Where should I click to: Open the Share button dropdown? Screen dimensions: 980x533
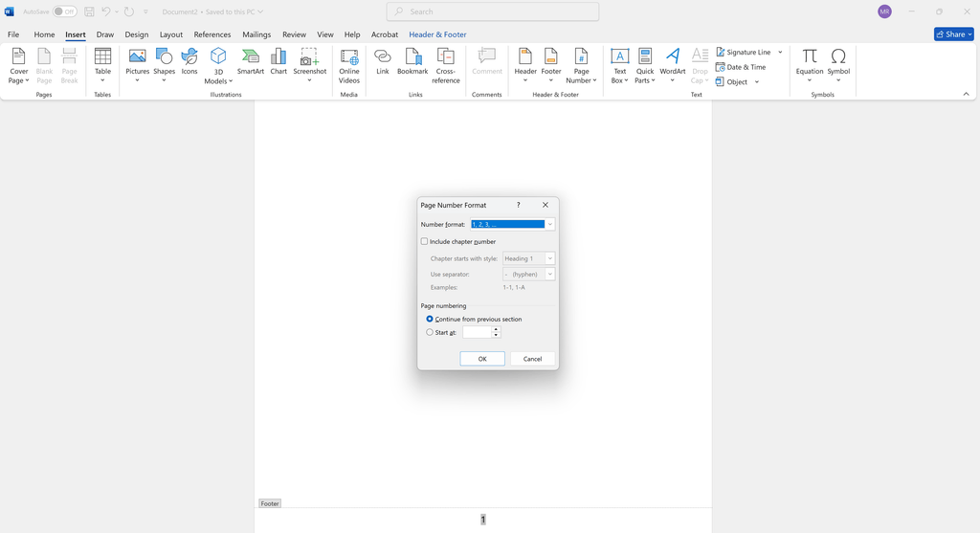970,34
